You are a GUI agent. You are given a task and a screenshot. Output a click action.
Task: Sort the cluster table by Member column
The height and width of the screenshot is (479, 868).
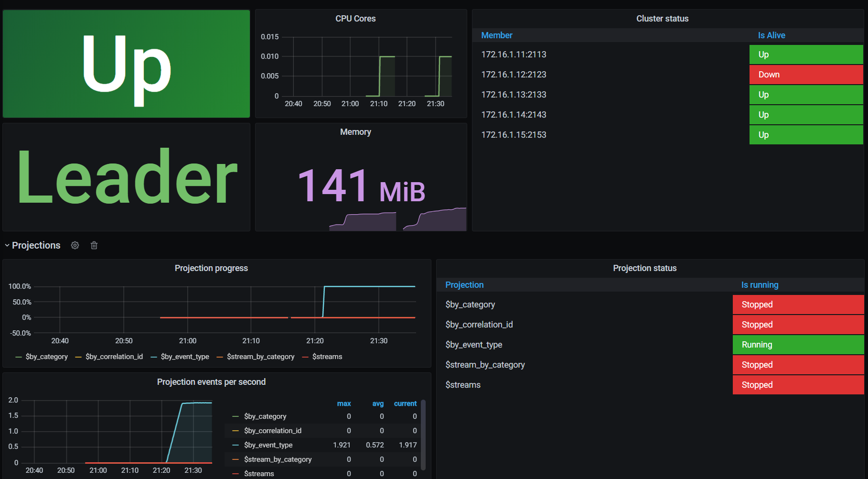(x=497, y=35)
